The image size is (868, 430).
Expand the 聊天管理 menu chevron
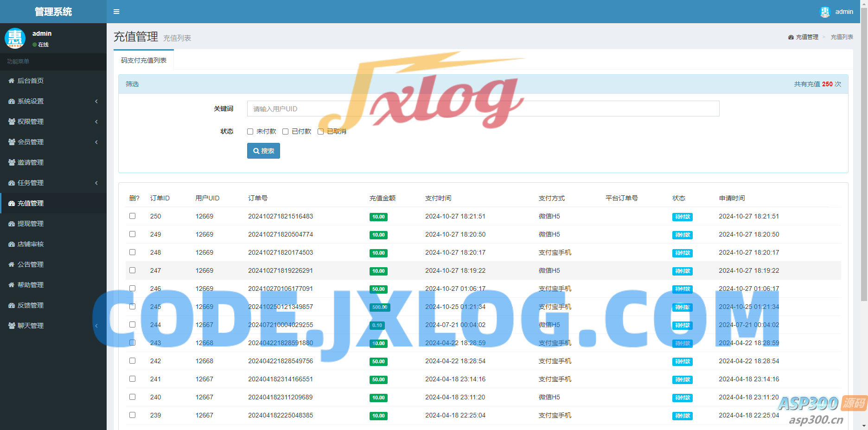[x=96, y=326]
